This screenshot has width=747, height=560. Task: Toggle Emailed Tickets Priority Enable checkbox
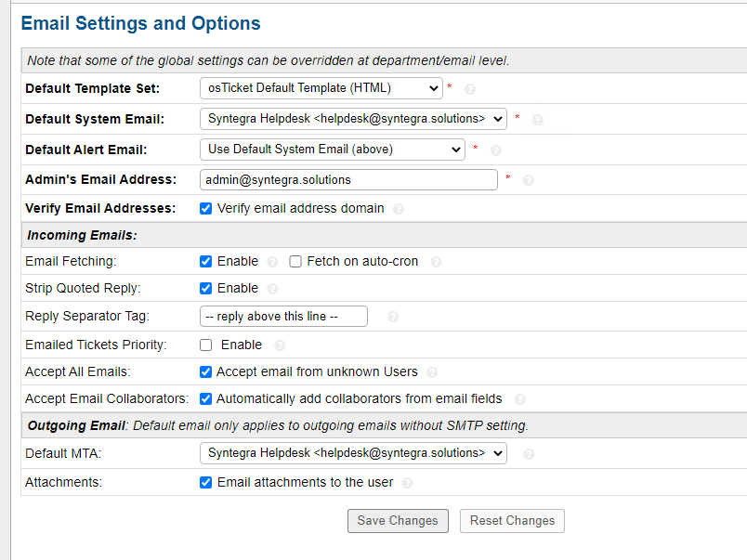tap(206, 345)
